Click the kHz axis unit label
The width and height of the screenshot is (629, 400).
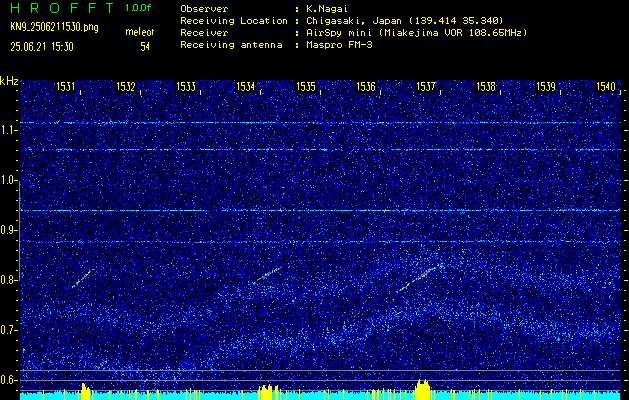pyautogui.click(x=9, y=81)
